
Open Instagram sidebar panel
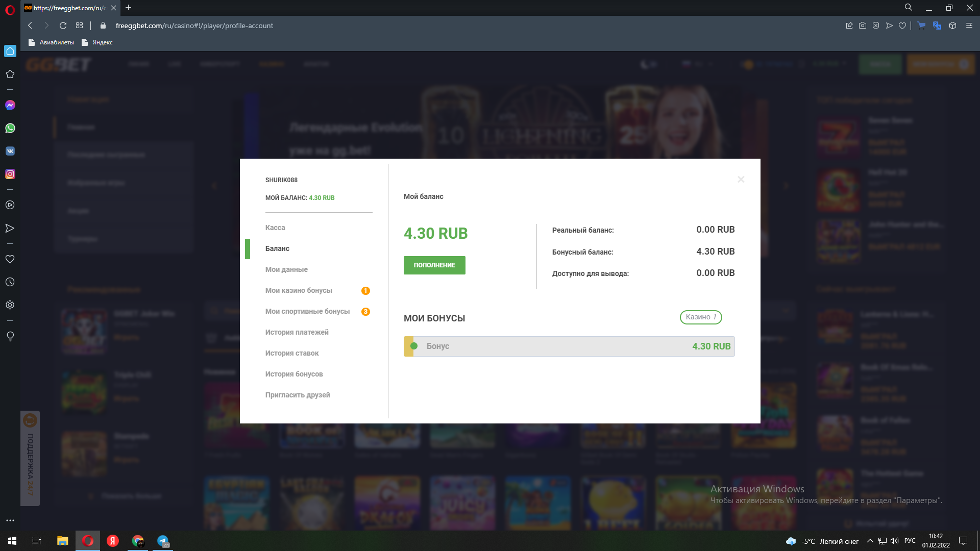(10, 174)
